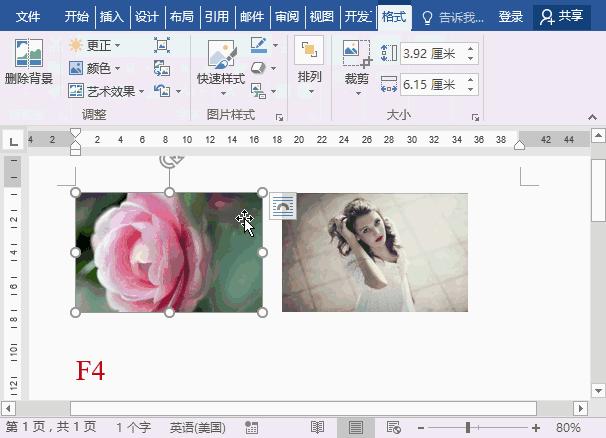Switch to the Layout (布局) tab
Screen dimensions: 606x438
click(181, 16)
